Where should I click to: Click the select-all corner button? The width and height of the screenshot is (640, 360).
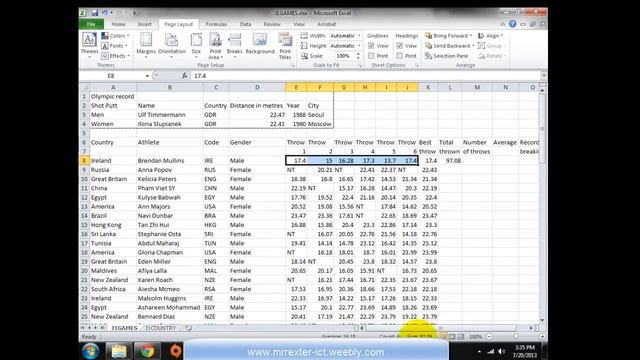[x=84, y=87]
